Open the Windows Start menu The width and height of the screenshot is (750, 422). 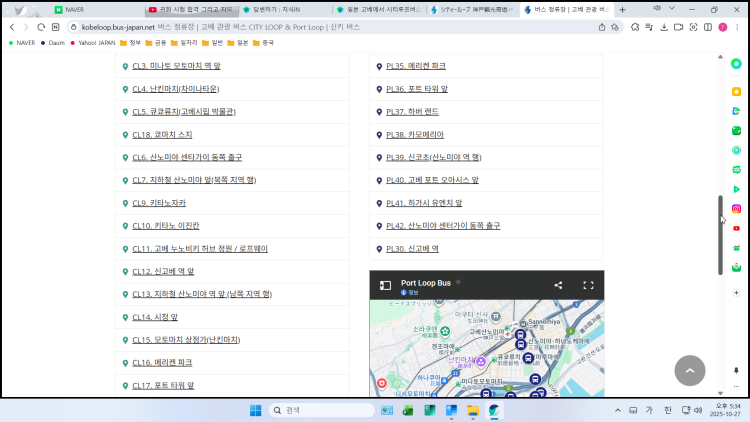point(255,410)
